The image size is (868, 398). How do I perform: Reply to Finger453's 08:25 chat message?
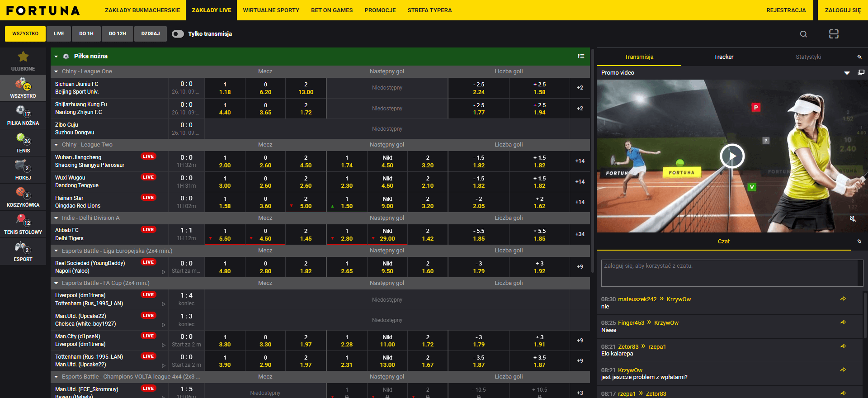click(x=843, y=322)
